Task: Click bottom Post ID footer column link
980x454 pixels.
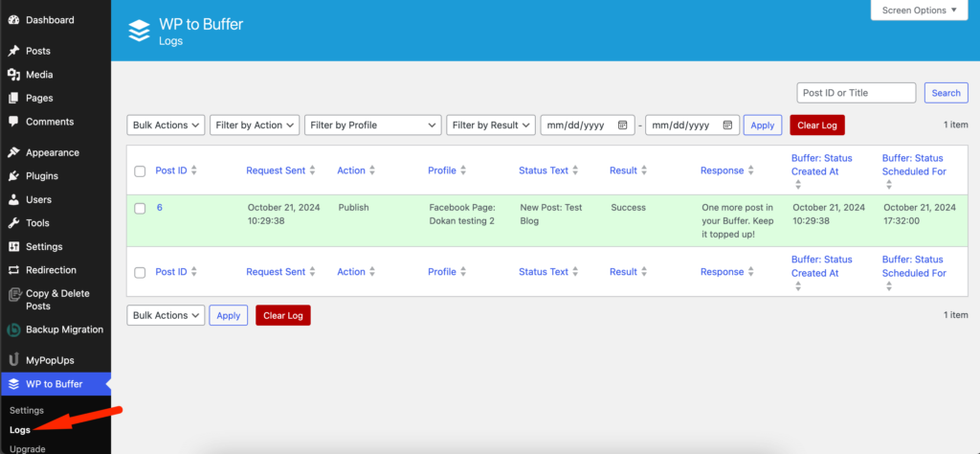Action: coord(171,271)
